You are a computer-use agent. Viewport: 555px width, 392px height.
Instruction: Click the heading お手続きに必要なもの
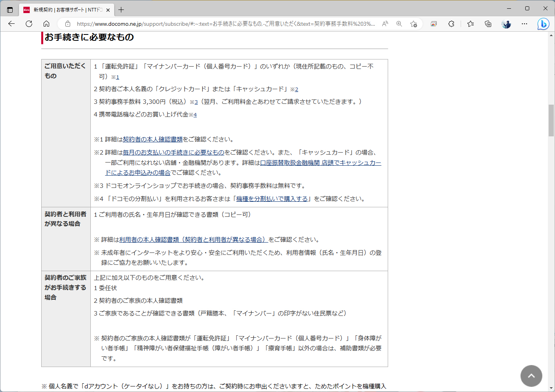(x=89, y=37)
